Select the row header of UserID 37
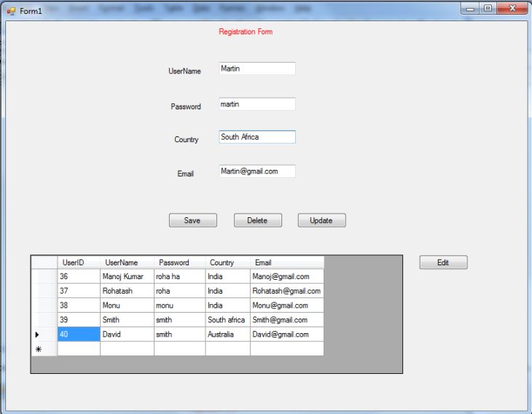Image resolution: width=532 pixels, height=414 pixels. 44,291
